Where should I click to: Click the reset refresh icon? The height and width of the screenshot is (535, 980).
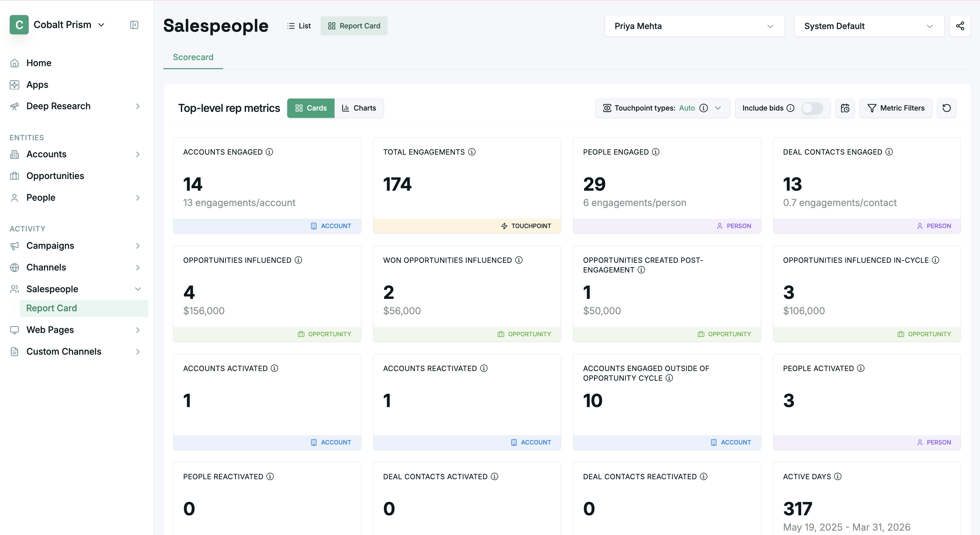(947, 108)
